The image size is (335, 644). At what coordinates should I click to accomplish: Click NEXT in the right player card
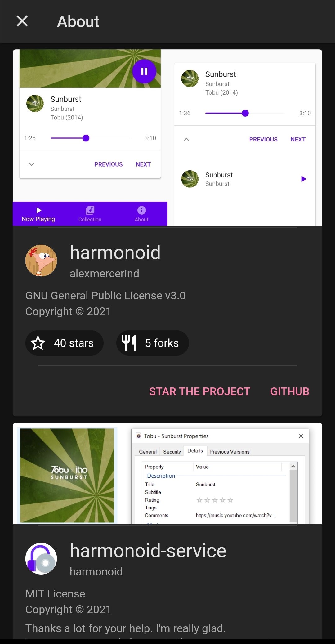point(298,140)
